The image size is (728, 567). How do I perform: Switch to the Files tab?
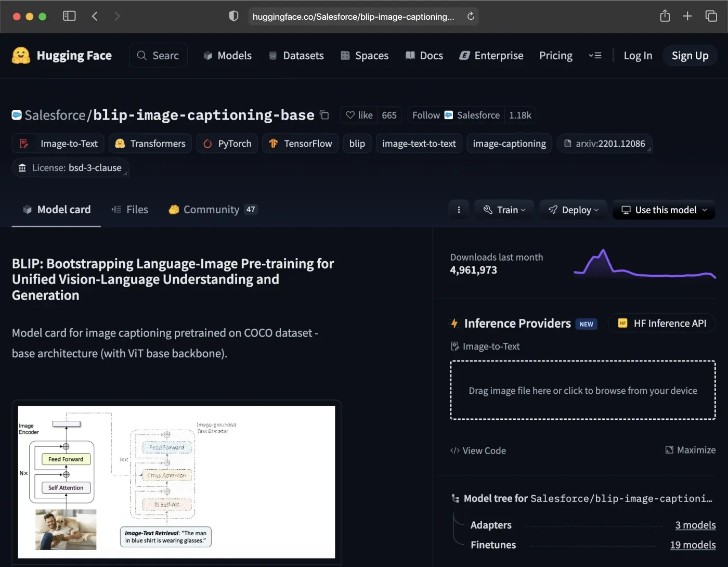click(x=130, y=210)
